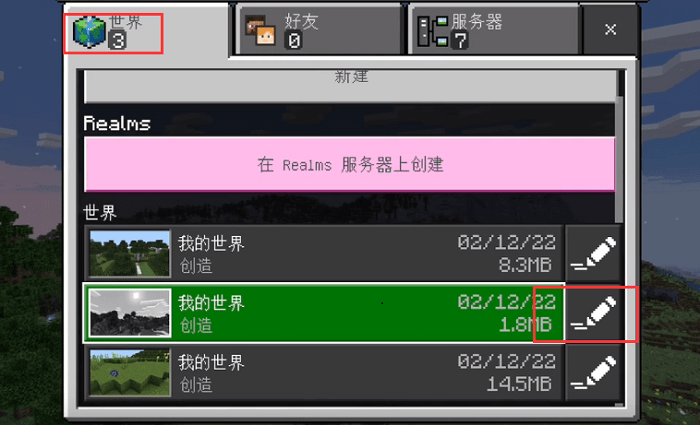Close the world selection menu with X
The width and height of the screenshot is (700, 425).
click(x=610, y=30)
